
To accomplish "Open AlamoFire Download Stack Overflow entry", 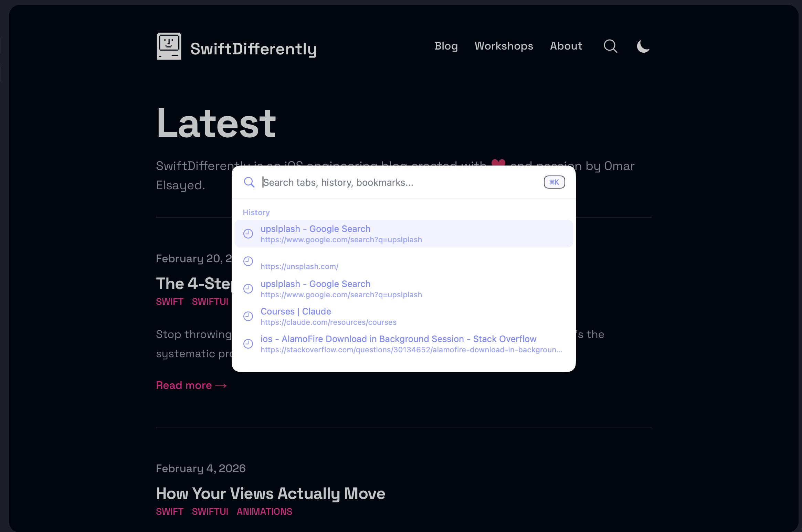I will [398, 339].
